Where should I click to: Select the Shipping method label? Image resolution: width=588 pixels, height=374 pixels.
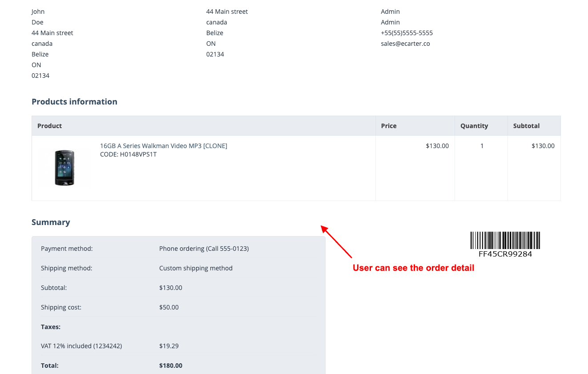[x=67, y=268]
